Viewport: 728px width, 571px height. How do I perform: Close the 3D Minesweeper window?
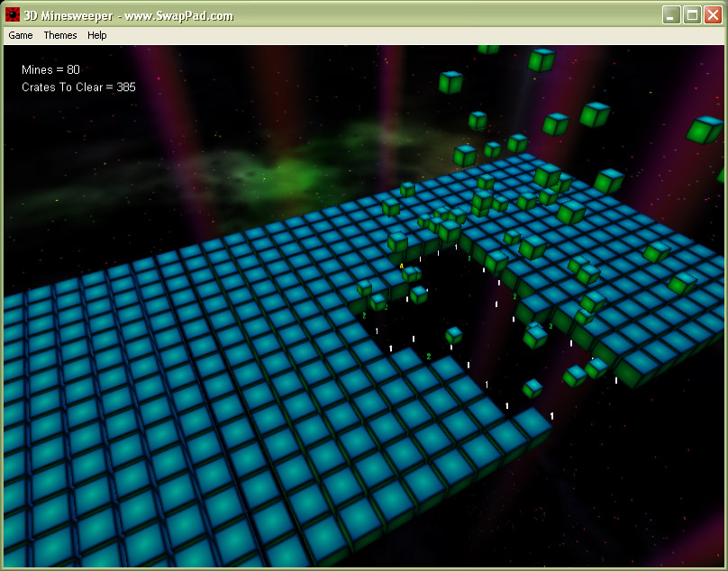(713, 14)
